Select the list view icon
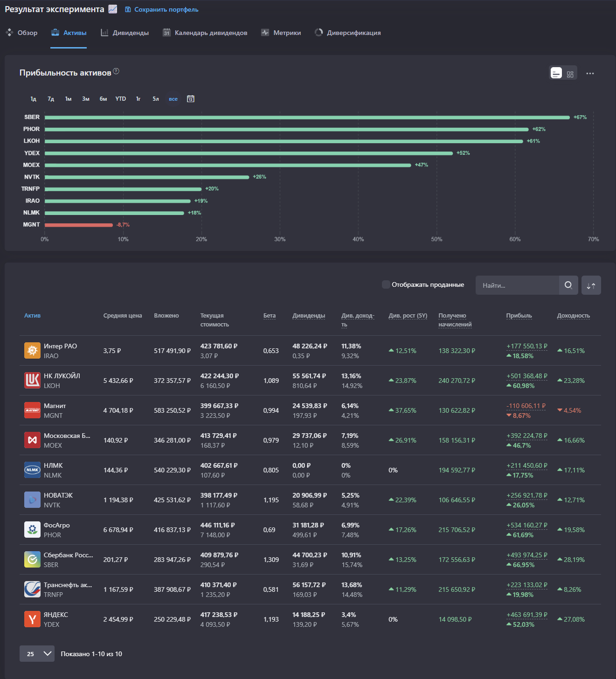Screen dimensions: 616x679 (556, 73)
